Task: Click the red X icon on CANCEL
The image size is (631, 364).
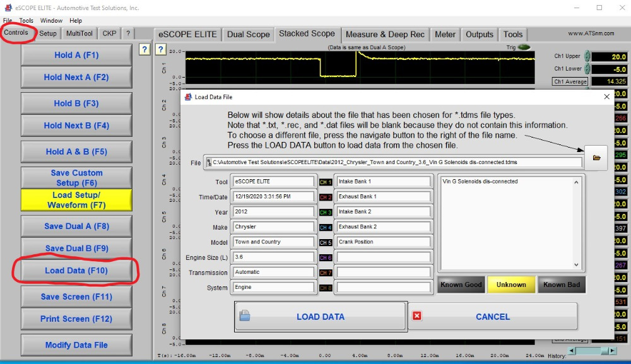Action: pos(417,316)
